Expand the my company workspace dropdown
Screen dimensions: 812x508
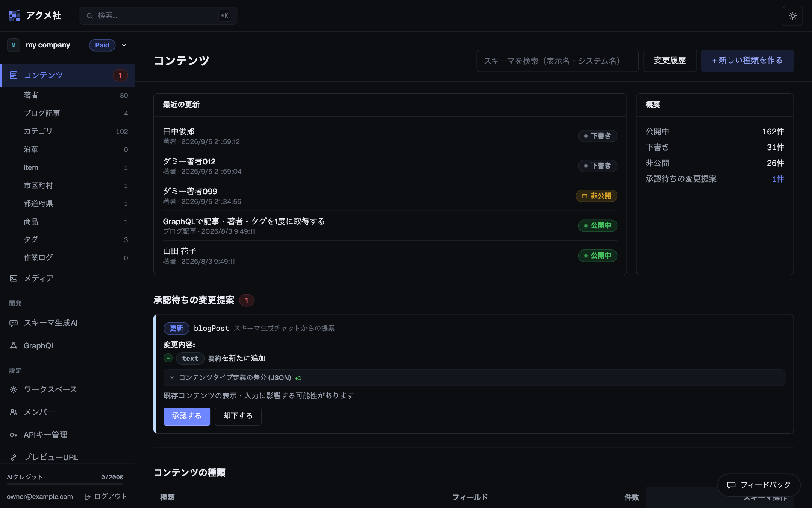coord(124,45)
